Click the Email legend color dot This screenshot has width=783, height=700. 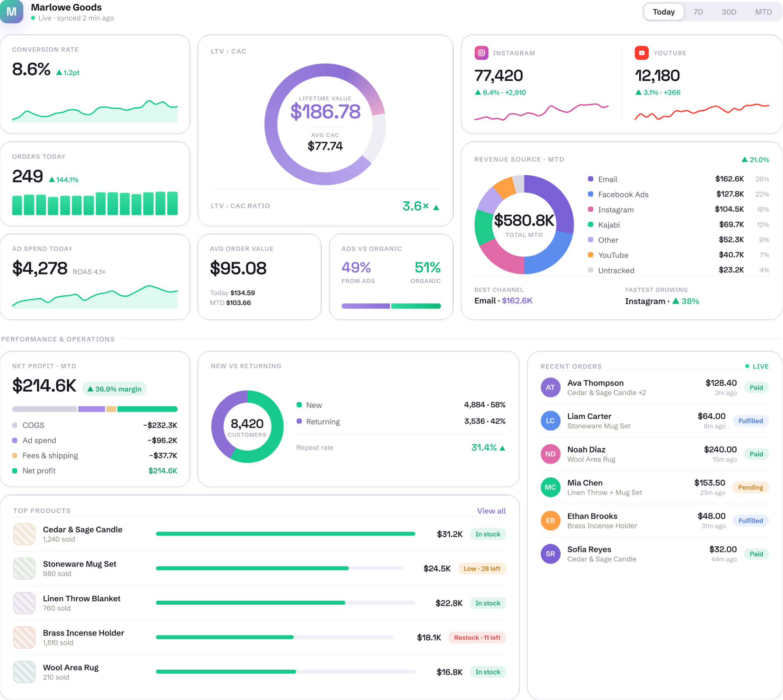590,179
